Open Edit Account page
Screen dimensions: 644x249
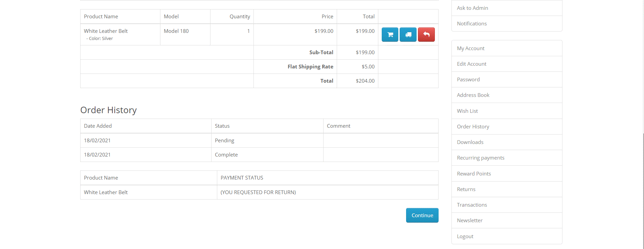click(471, 64)
